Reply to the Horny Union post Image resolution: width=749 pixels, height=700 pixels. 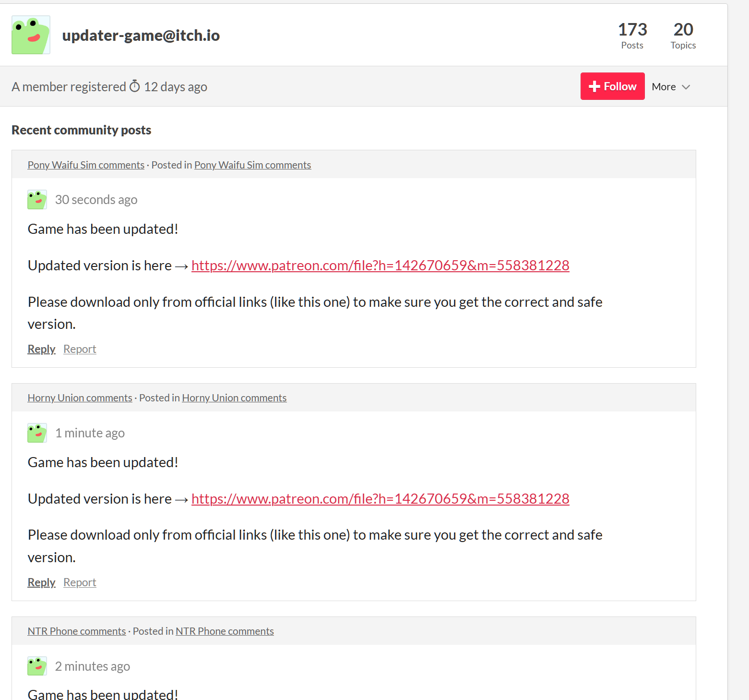click(x=41, y=582)
